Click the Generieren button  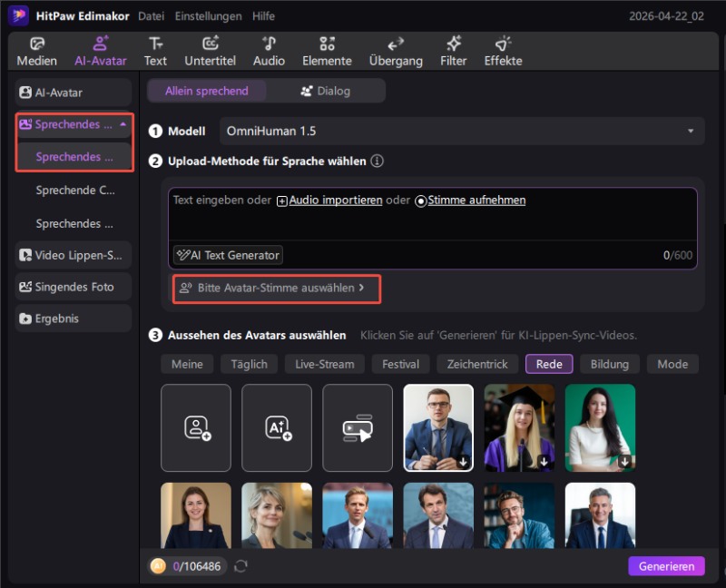click(x=666, y=565)
